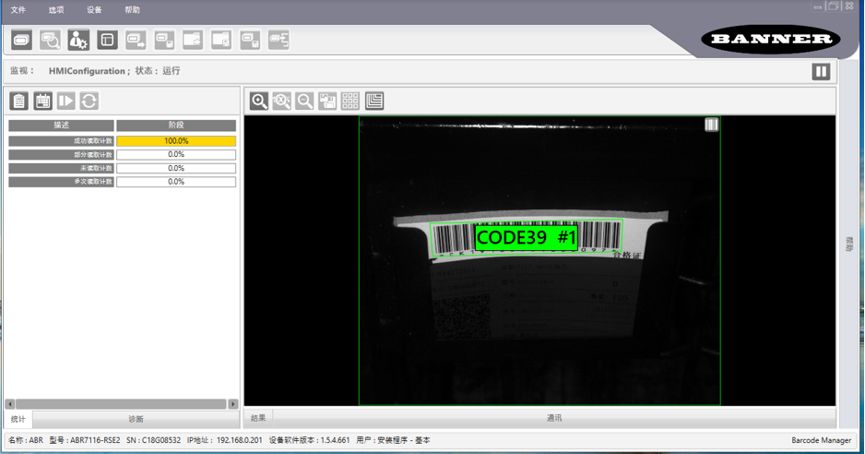Click the zoom in magnifier icon

click(x=259, y=101)
